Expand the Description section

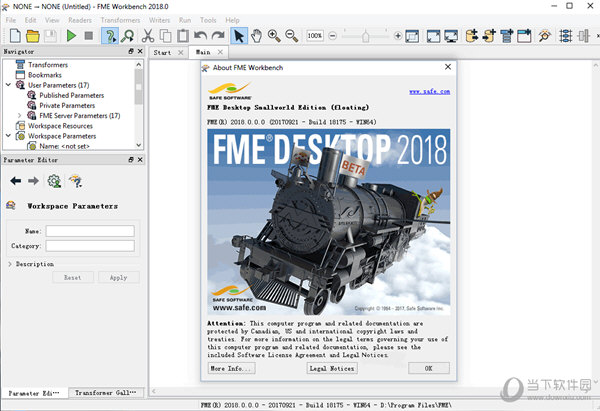coord(10,264)
